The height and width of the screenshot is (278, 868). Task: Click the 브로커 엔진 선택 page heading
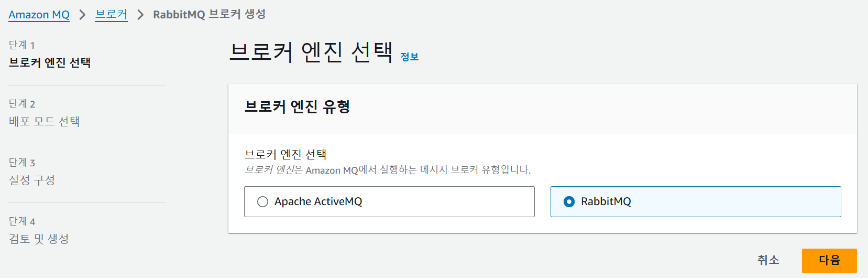311,52
